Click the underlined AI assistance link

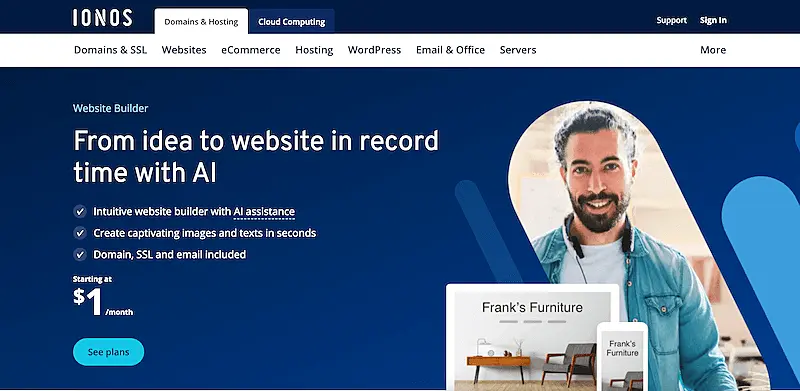pyautogui.click(x=264, y=212)
